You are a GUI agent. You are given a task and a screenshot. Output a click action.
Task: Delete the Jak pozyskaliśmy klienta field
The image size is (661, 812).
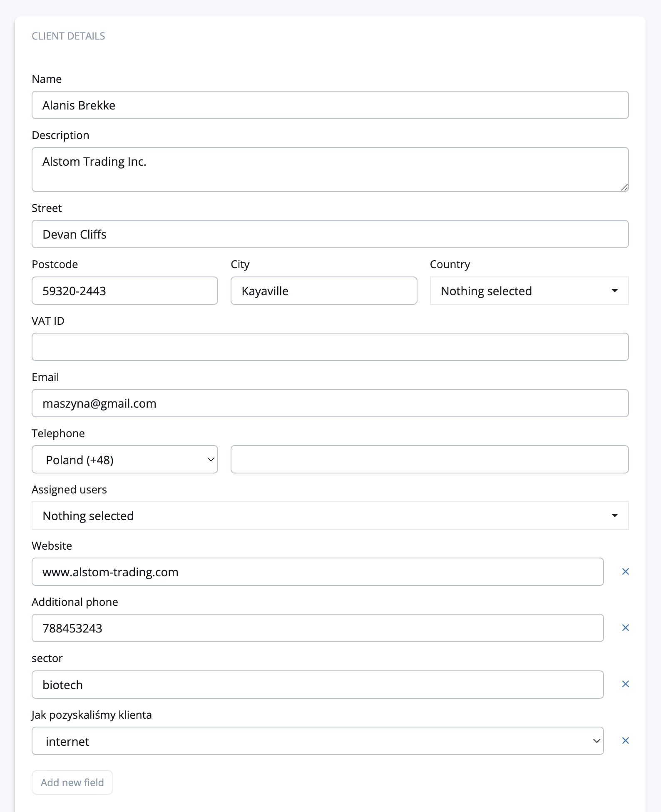(625, 741)
